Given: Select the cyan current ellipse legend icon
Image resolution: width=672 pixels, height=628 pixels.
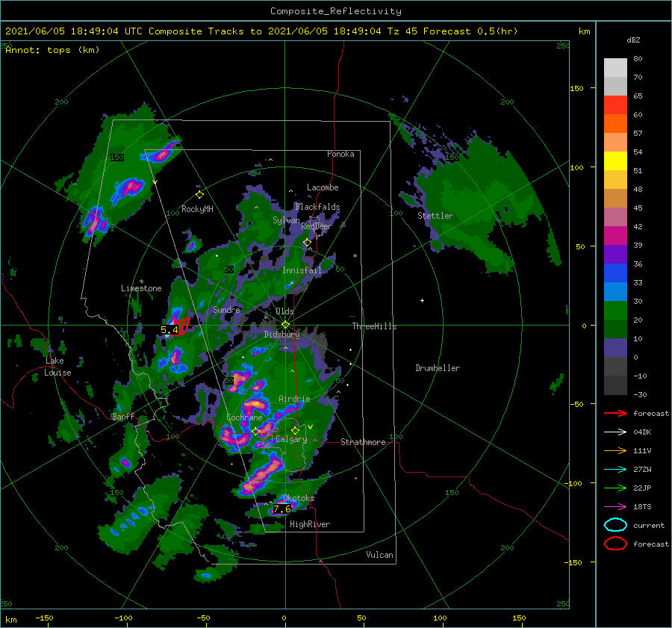Looking at the screenshot, I should coord(615,525).
